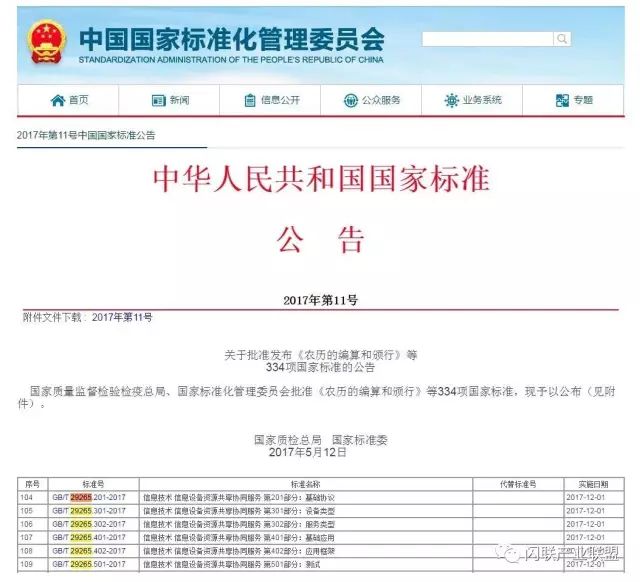Viewport: 640px width, 582px height.
Task: Open the 业务系统 navigation item
Action: [472, 100]
